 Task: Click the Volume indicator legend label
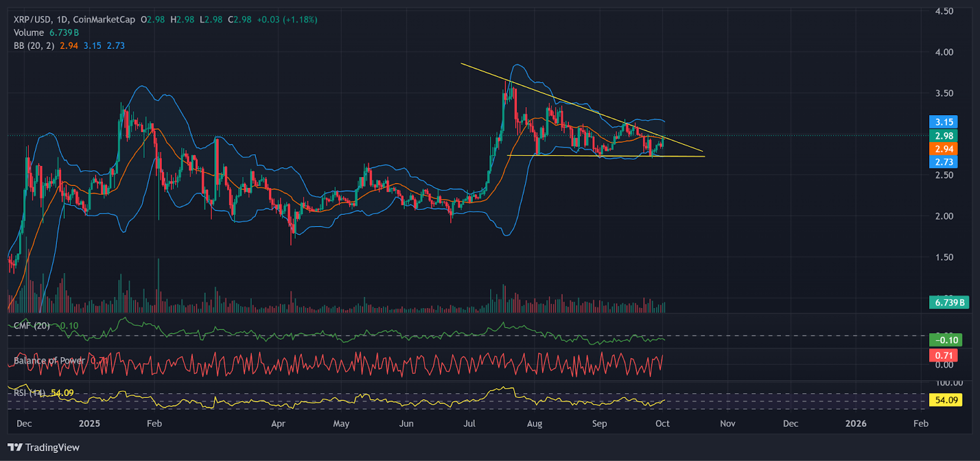click(x=29, y=32)
